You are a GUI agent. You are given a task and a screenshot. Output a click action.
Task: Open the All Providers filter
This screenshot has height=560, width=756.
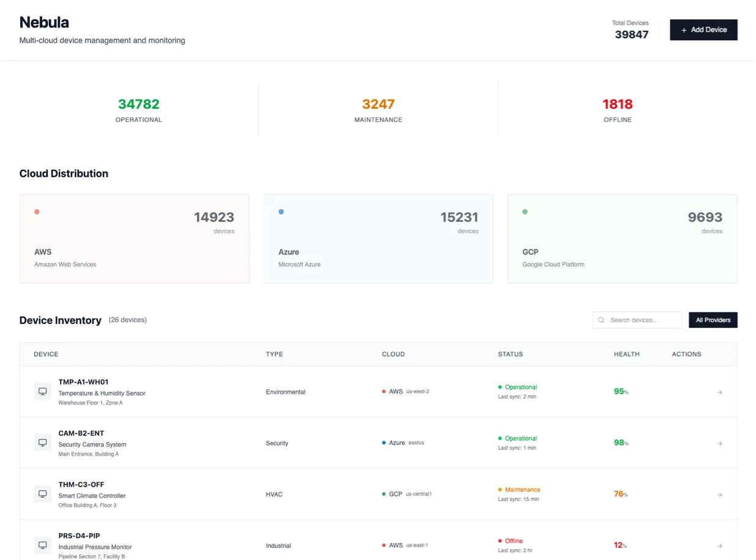(713, 320)
